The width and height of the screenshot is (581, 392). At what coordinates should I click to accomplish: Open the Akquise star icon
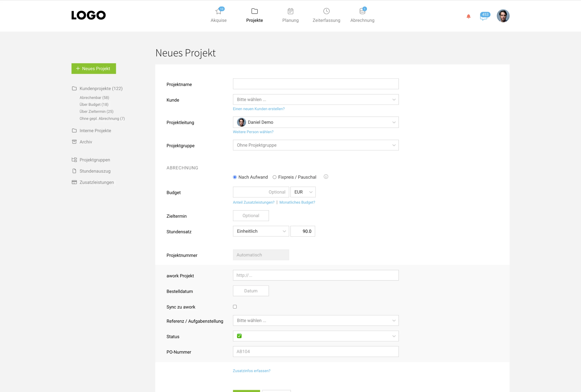[218, 11]
